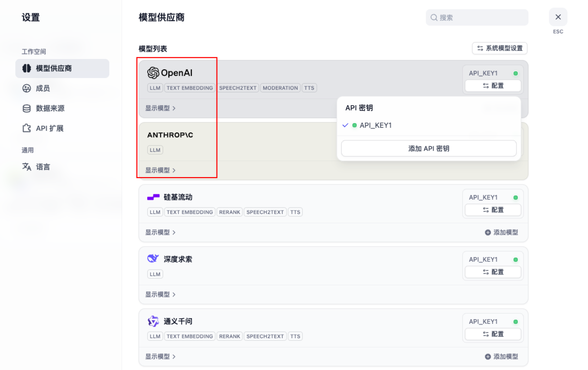Click the 成员 members icon
Viewport: 588px width, 370px height.
27,88
